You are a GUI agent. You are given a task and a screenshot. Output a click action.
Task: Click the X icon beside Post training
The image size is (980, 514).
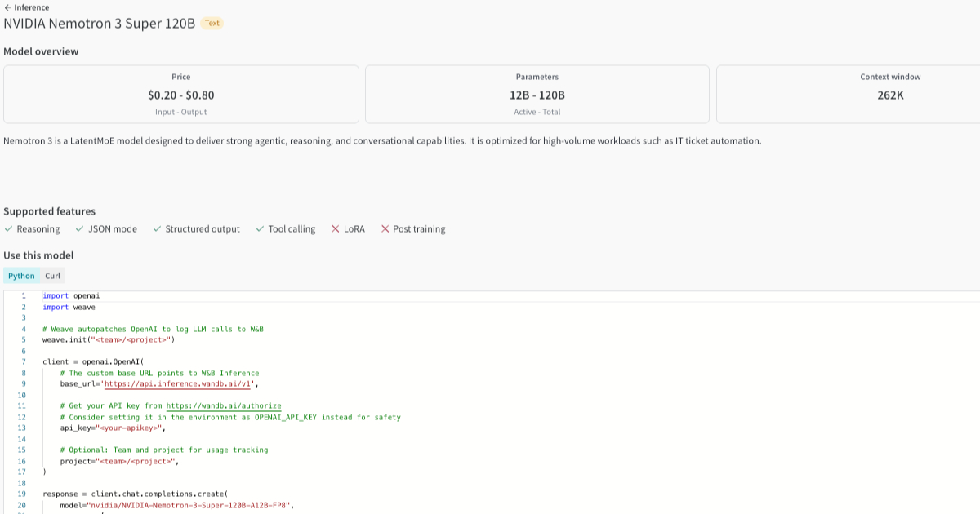385,229
